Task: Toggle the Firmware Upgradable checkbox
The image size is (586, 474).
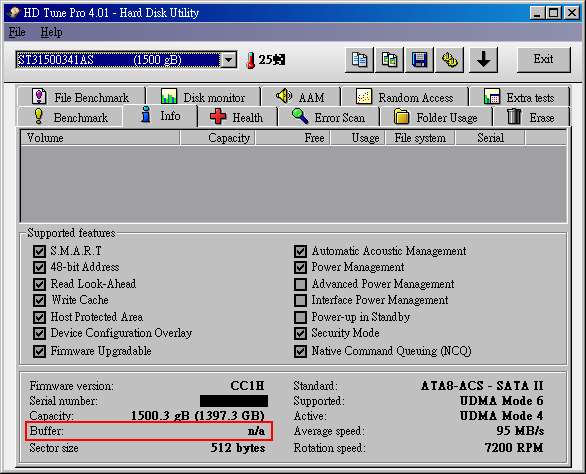Action: 39,351
